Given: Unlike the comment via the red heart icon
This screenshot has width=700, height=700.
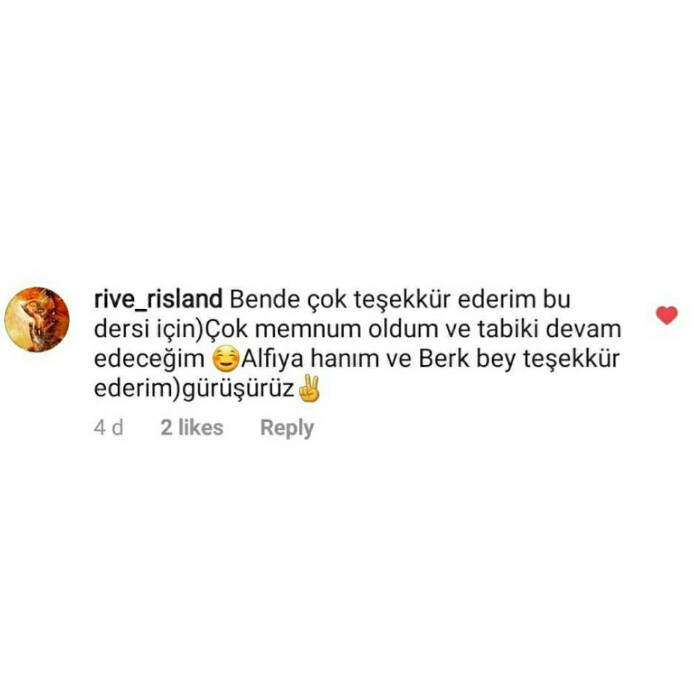Looking at the screenshot, I should [x=667, y=315].
